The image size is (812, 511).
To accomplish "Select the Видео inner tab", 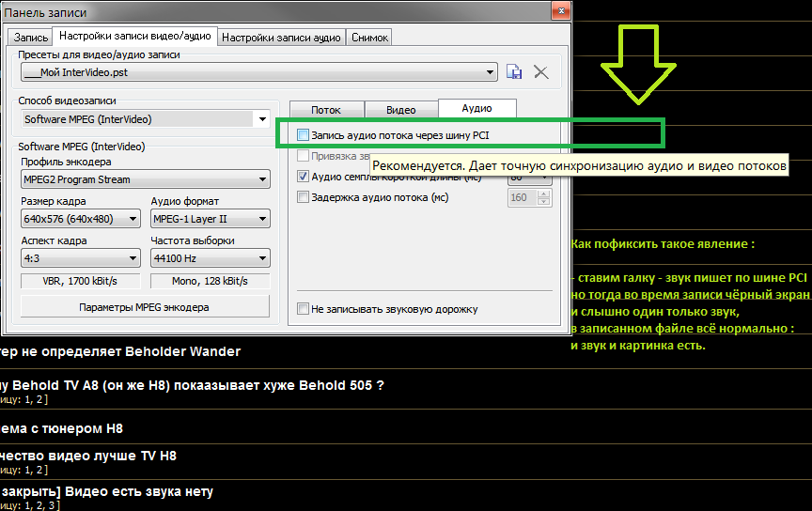I will click(x=401, y=110).
